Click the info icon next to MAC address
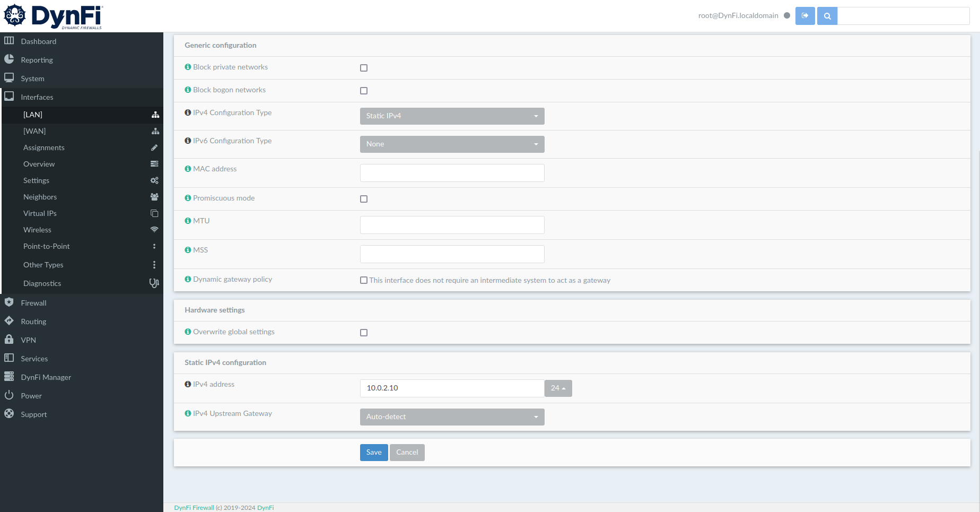This screenshot has height=512, width=980. (x=188, y=169)
